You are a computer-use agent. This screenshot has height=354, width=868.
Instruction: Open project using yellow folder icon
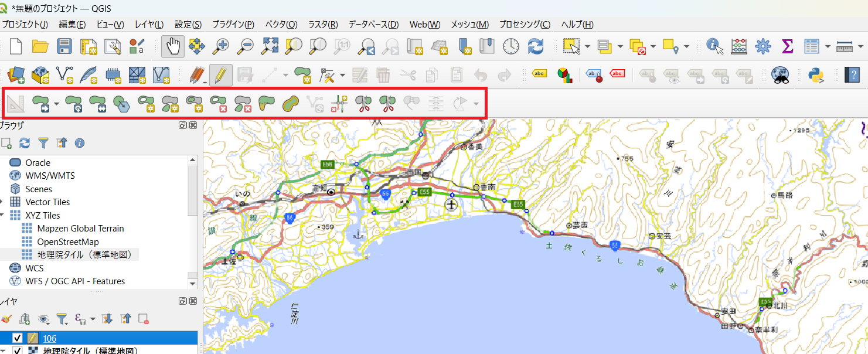click(x=40, y=46)
